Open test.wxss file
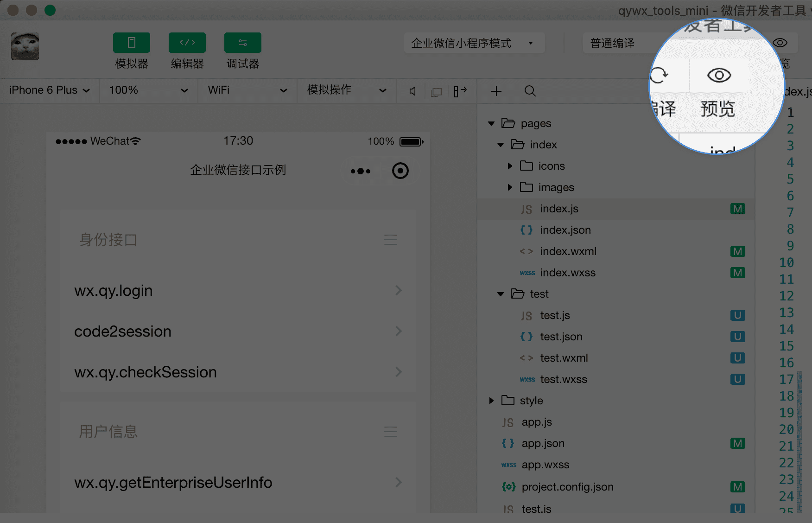Image resolution: width=812 pixels, height=523 pixels. tap(615, 379)
